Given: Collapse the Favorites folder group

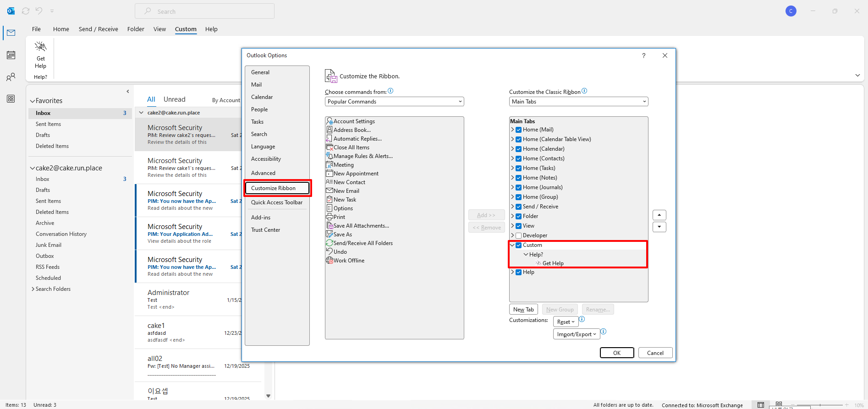Looking at the screenshot, I should 33,101.
